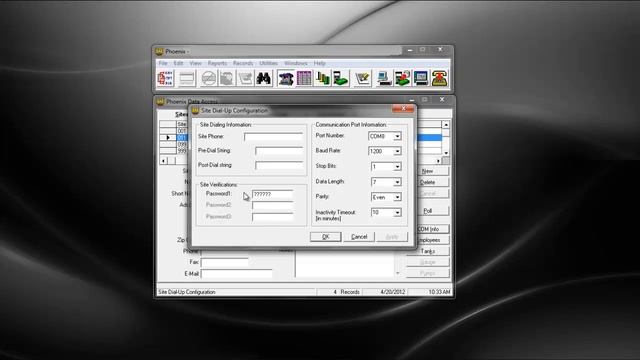Open the Edit menu
Screen dimensions: 640x360
point(178,63)
